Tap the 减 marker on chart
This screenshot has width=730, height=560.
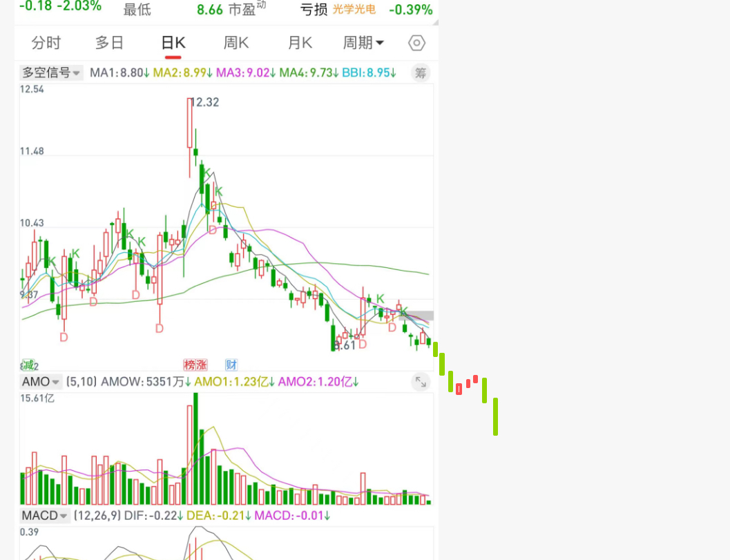click(28, 365)
